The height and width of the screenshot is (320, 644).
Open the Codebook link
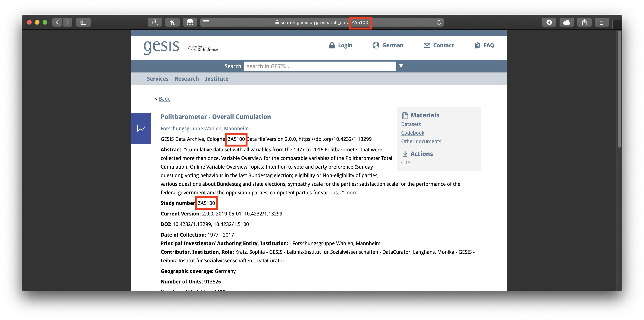tap(413, 133)
